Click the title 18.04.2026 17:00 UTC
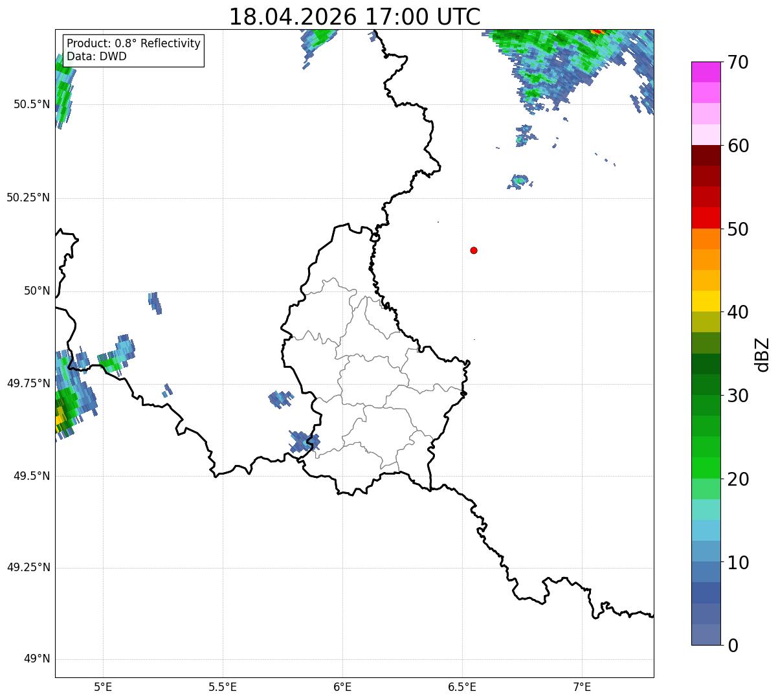This screenshot has width=778, height=700. 355,17
